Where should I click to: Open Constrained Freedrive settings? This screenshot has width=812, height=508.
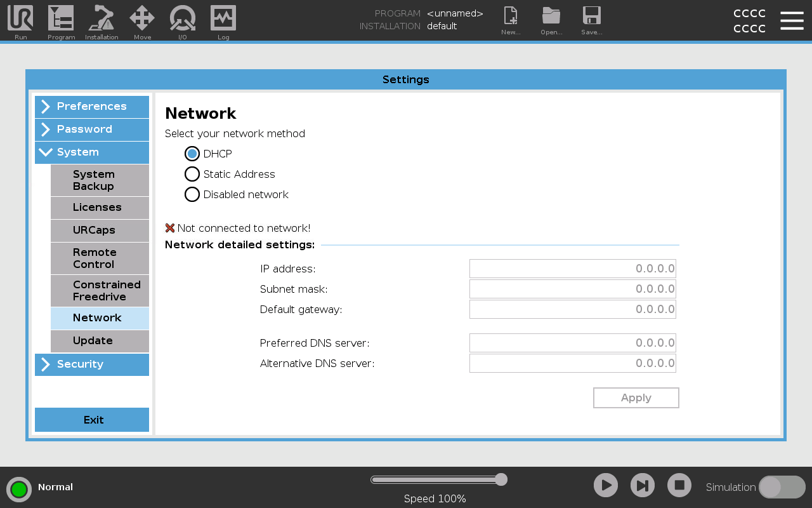coord(100,291)
